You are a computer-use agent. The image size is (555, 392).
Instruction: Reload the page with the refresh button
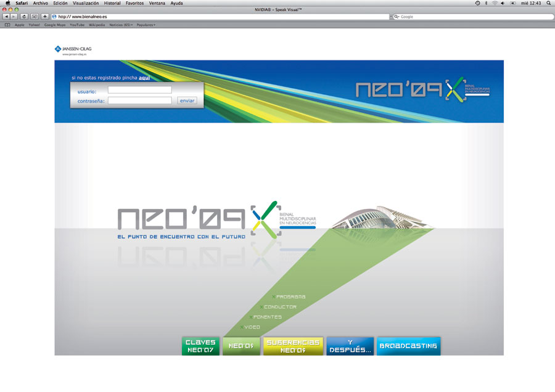(x=24, y=17)
